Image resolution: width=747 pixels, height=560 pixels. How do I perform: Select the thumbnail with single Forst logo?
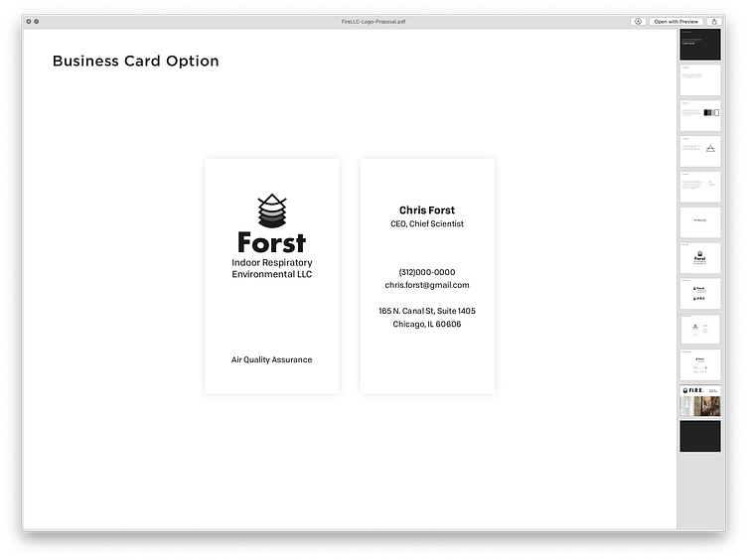pos(700,258)
